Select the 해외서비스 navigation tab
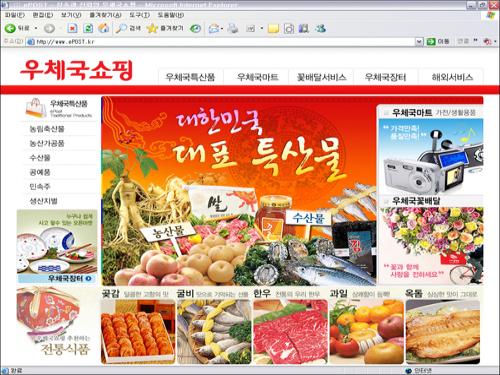The width and height of the screenshot is (500, 375). coord(452,77)
